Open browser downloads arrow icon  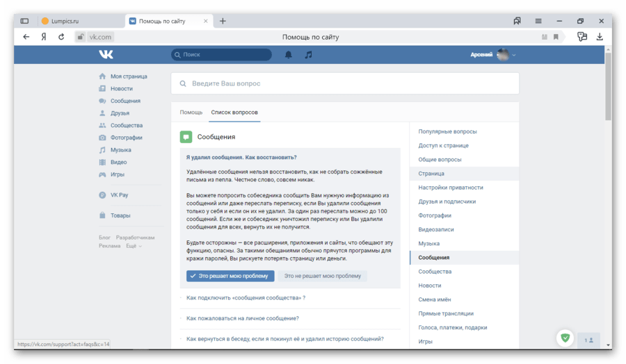click(600, 37)
